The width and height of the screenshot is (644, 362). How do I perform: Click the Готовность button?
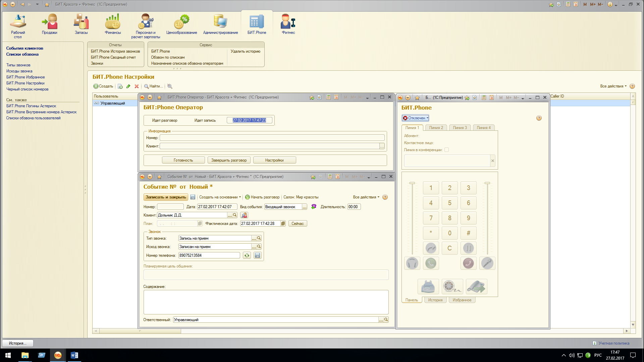[183, 160]
